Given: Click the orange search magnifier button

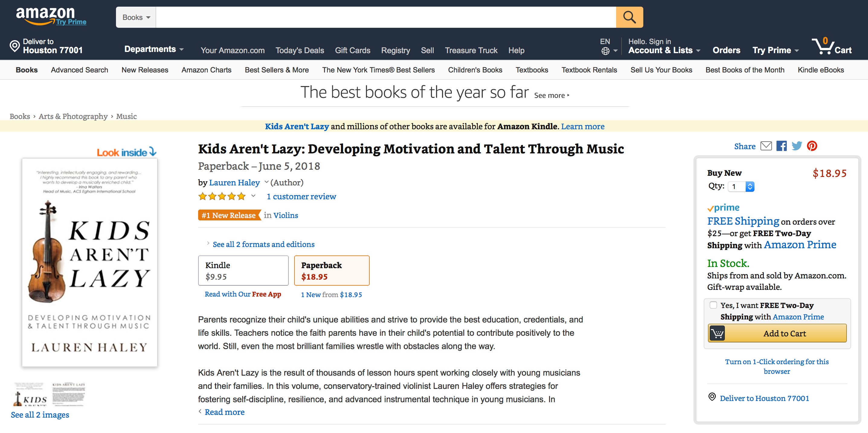Looking at the screenshot, I should point(629,17).
